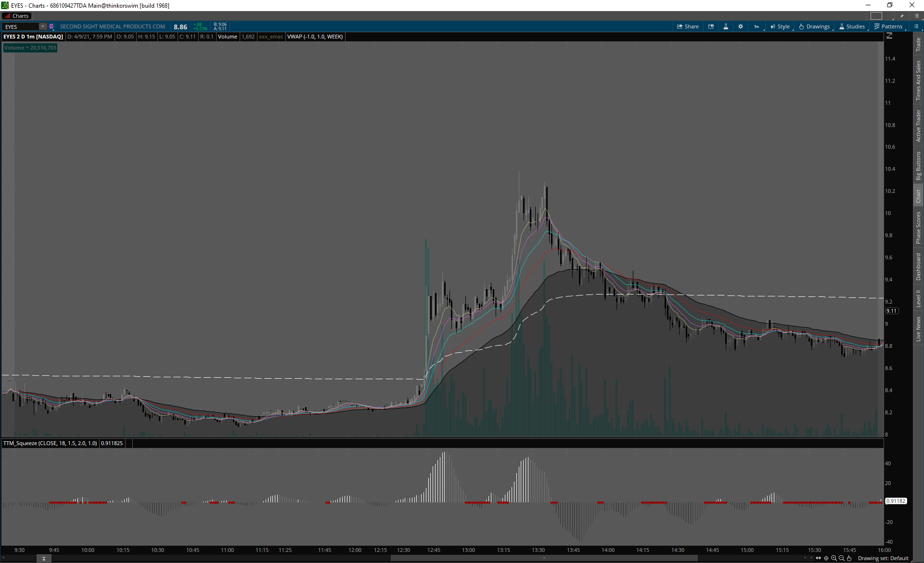Click the flask Edit Studies icon
The height and width of the screenshot is (563, 924).
click(x=726, y=26)
